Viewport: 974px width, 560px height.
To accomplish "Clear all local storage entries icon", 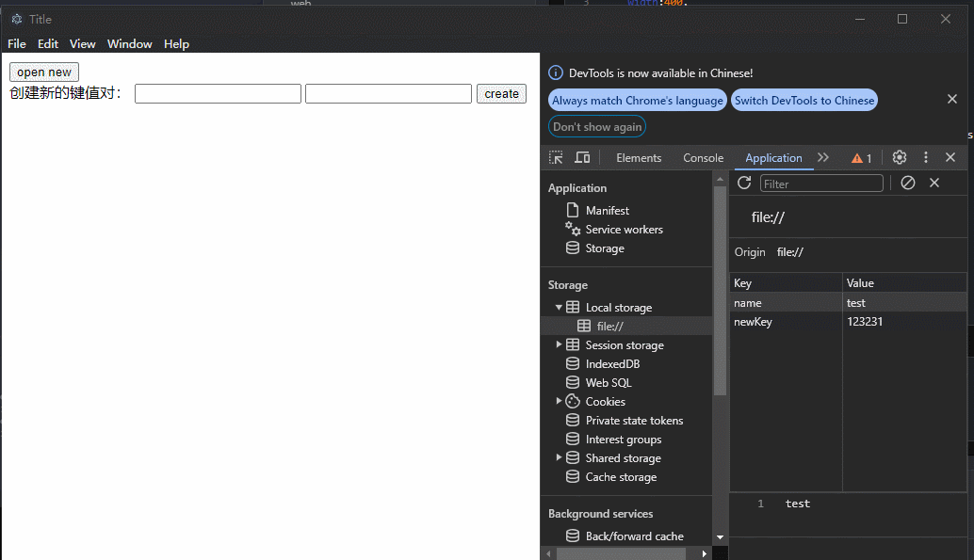I will (x=907, y=184).
